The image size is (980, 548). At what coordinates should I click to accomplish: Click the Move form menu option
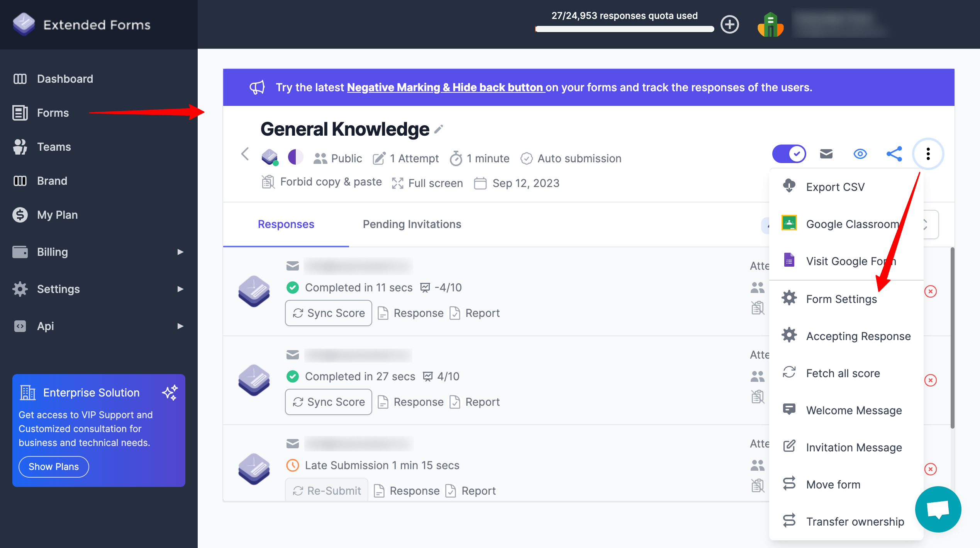(x=833, y=484)
